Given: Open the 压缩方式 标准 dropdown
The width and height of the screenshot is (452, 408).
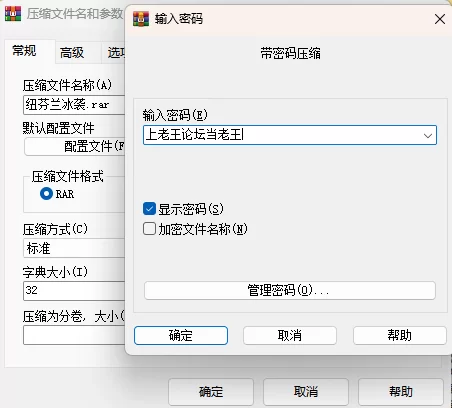Looking at the screenshot, I should click(x=74, y=248).
